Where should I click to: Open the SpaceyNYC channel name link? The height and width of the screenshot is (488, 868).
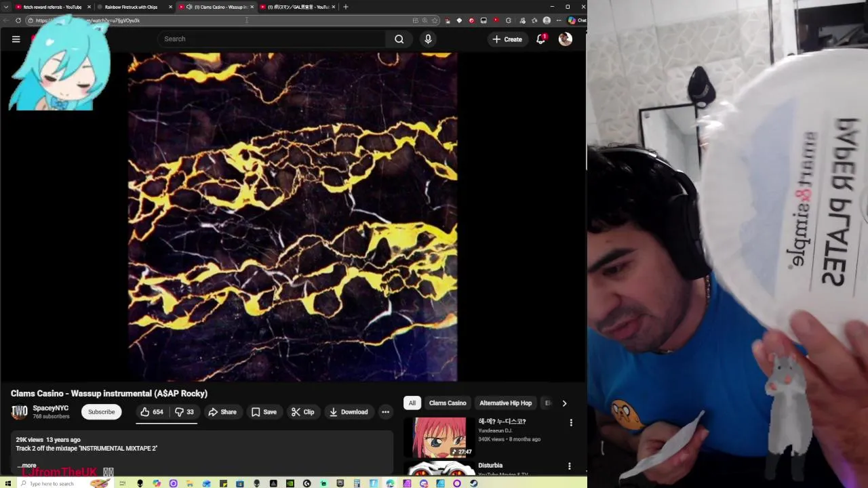(x=51, y=408)
